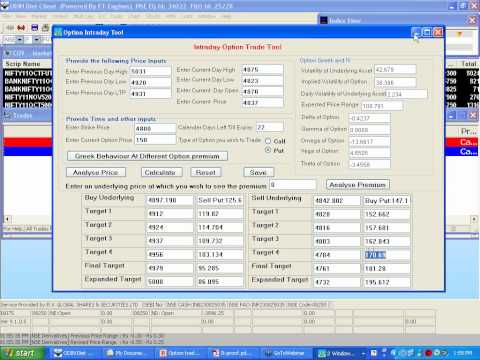Click Sell side Expanded Target premium 195.612
The width and height of the screenshot is (480, 360).
387,282
